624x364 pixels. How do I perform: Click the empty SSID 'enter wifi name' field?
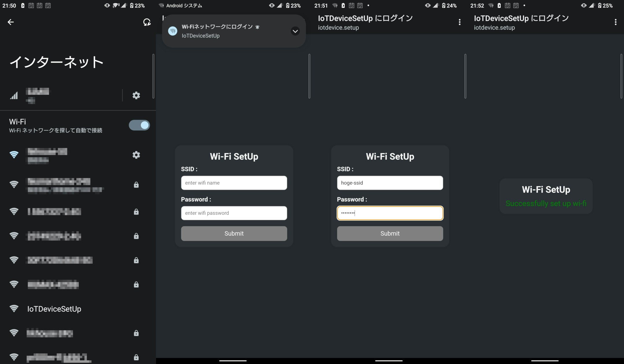pyautogui.click(x=234, y=183)
